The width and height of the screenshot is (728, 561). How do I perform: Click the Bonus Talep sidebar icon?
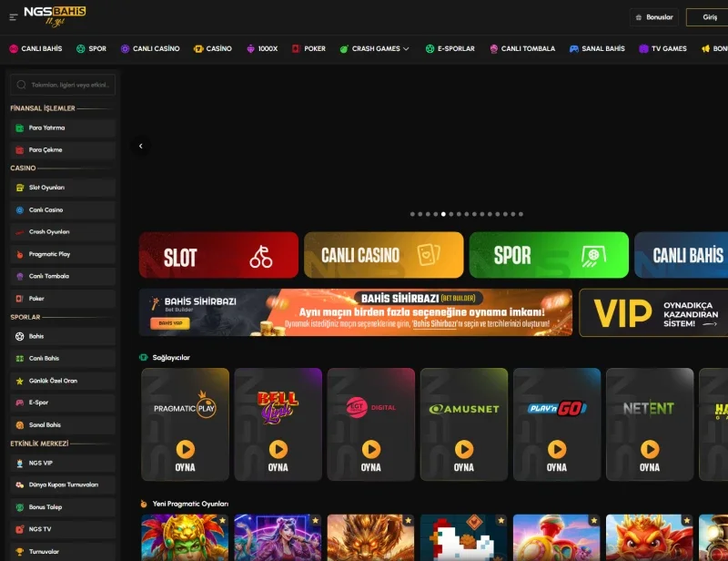[19, 507]
